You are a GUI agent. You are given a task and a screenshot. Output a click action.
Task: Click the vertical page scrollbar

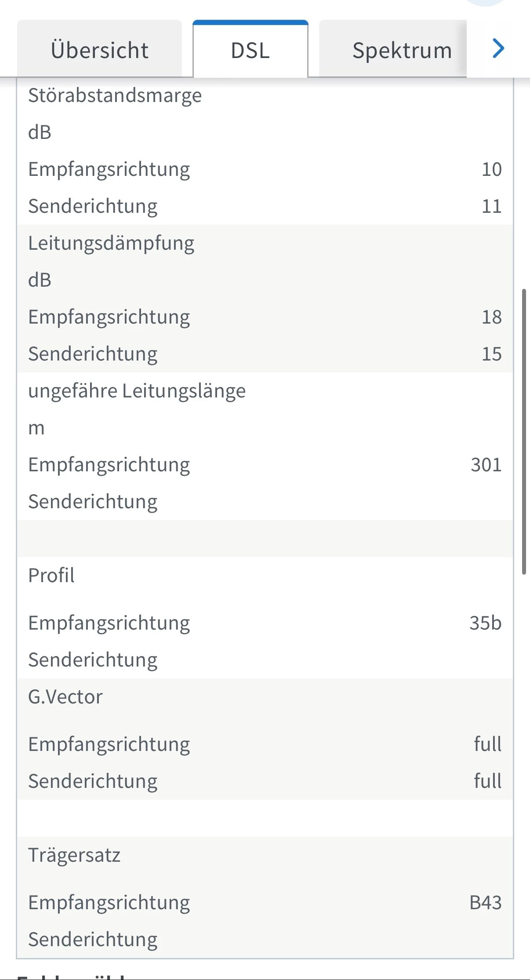pos(524,431)
